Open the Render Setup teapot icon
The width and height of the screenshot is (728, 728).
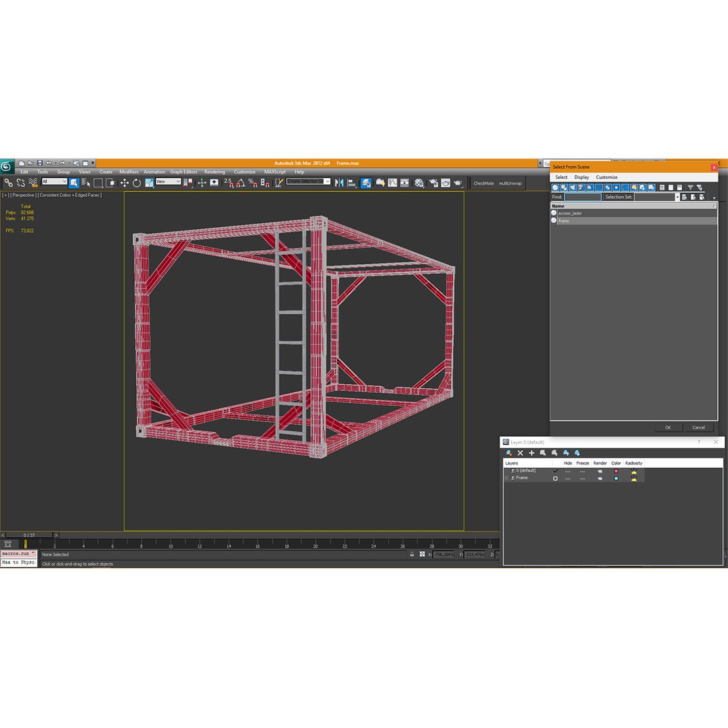tap(433, 183)
